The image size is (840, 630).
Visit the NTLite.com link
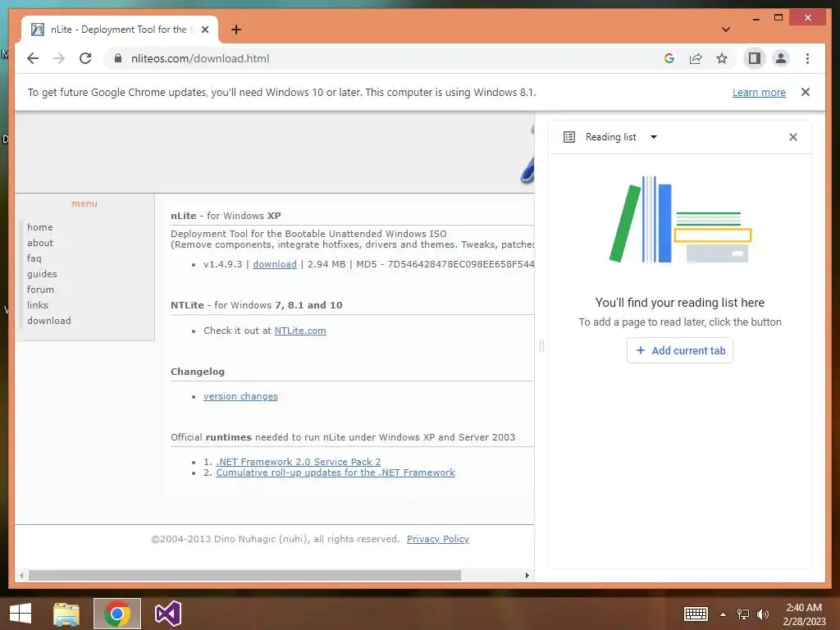300,331
